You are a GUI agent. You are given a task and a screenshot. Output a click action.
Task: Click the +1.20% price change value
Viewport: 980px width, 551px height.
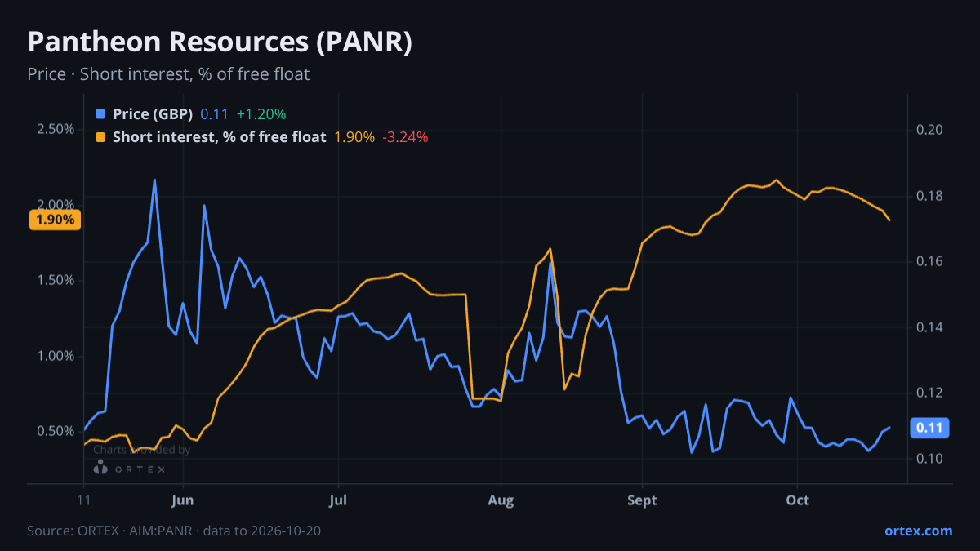pyautogui.click(x=261, y=114)
